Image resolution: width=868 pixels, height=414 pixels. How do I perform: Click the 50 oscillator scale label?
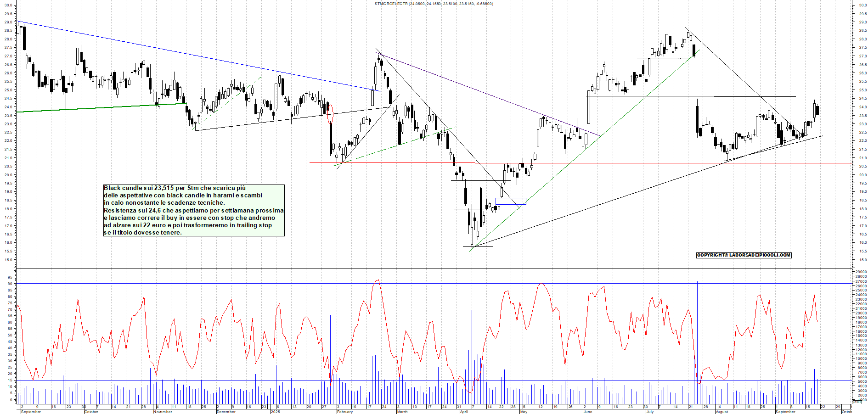click(10, 335)
